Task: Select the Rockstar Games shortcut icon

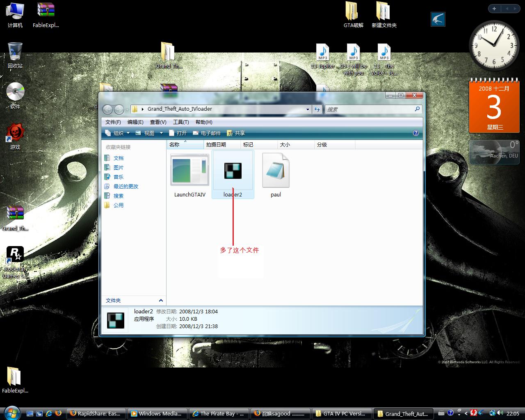Action: [15, 262]
